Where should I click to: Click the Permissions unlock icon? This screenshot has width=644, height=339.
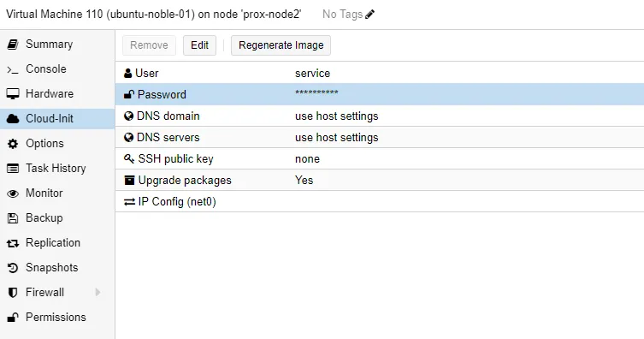(13, 318)
